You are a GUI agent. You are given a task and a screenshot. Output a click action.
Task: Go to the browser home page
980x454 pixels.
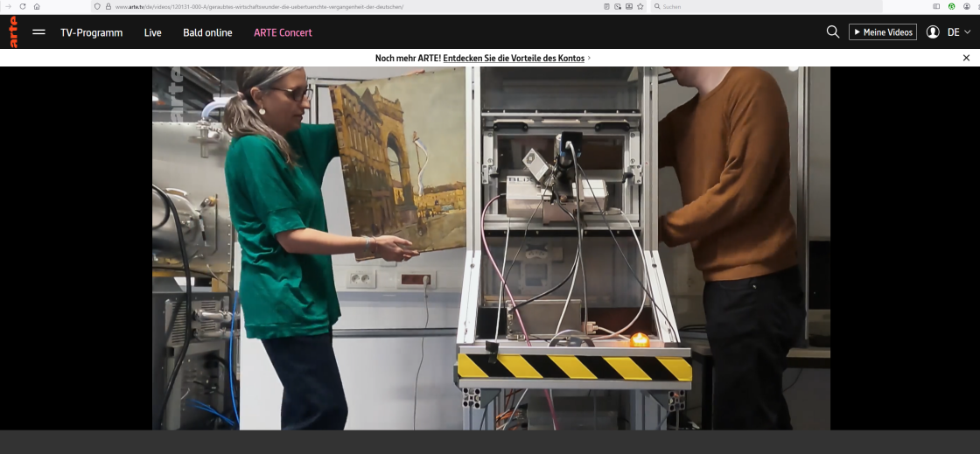[37, 6]
